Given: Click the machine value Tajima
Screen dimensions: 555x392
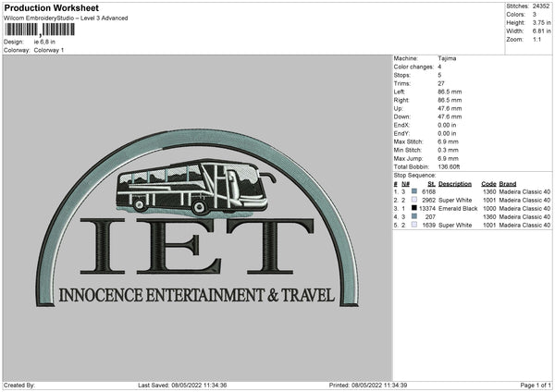Looking at the screenshot, I should [447, 58].
